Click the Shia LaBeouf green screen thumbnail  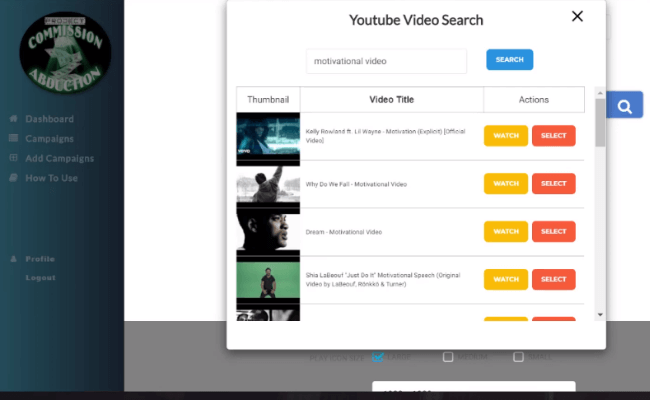pos(268,280)
